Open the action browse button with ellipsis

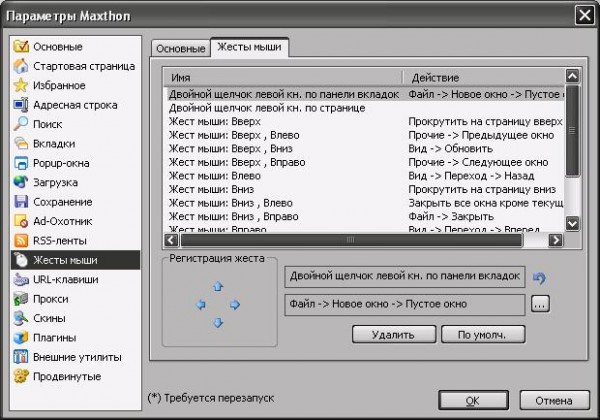pyautogui.click(x=540, y=304)
